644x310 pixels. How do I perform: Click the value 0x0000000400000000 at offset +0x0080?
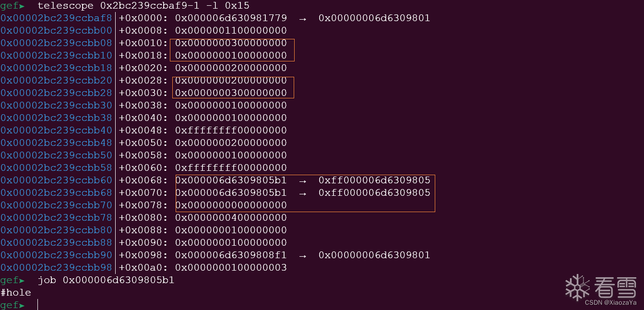231,218
